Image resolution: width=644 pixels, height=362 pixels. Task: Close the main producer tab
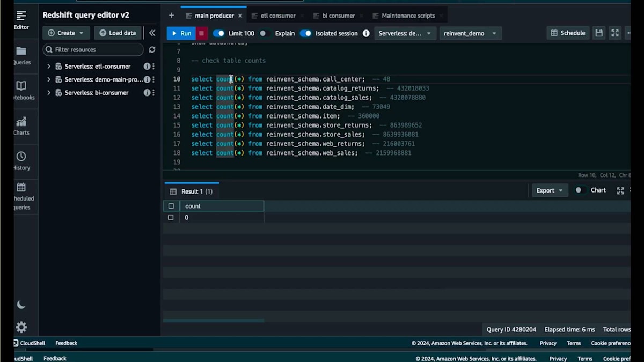pos(239,16)
